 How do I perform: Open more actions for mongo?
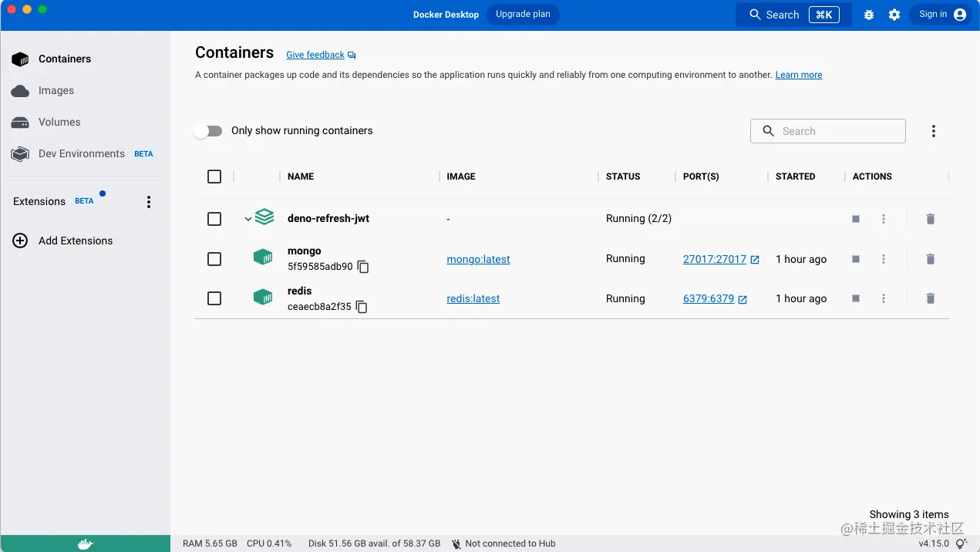[884, 259]
